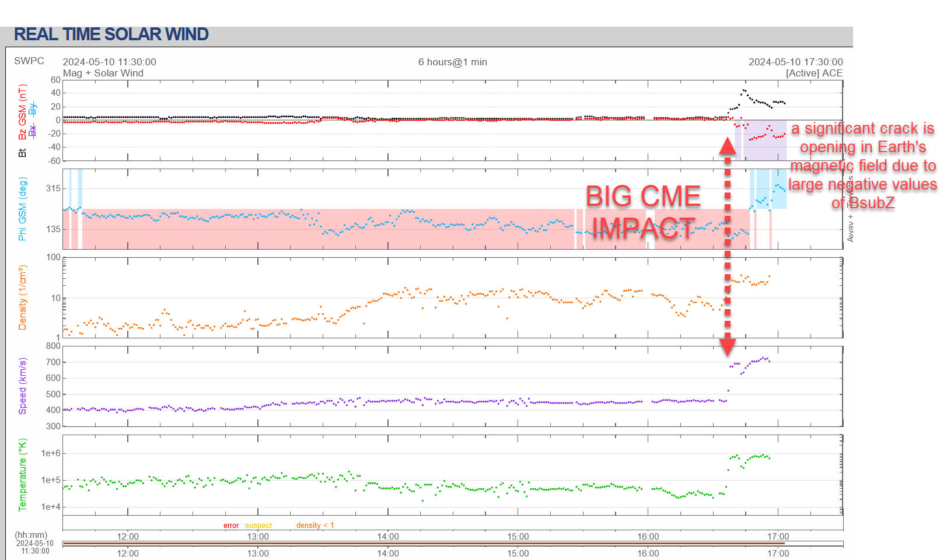Click the Density (1/cm³) axis label

[23, 297]
